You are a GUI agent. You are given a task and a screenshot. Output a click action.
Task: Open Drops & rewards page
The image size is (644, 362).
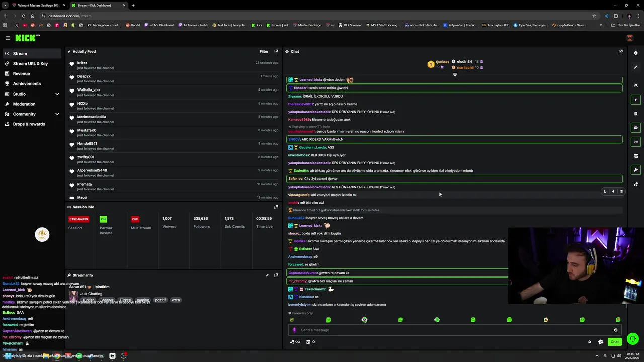[x=32, y=124]
